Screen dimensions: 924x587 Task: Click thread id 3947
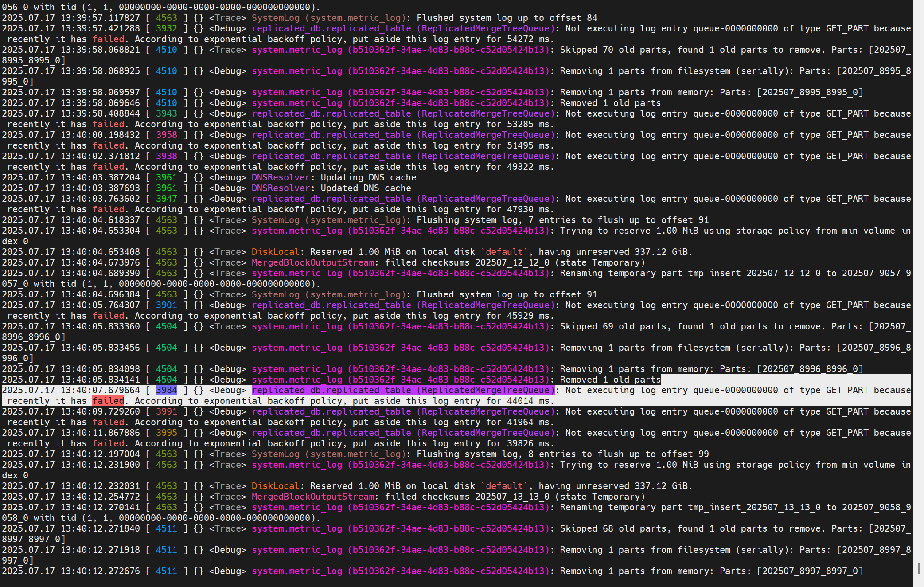[166, 199]
